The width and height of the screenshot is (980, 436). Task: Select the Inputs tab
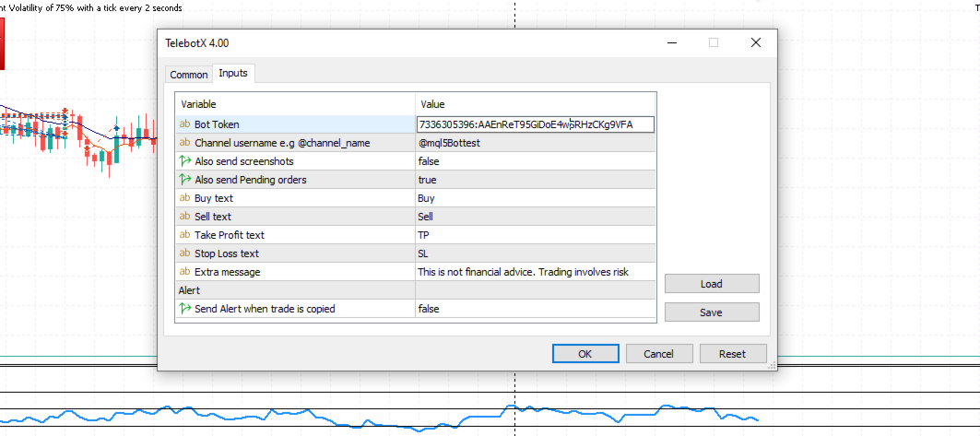[233, 73]
